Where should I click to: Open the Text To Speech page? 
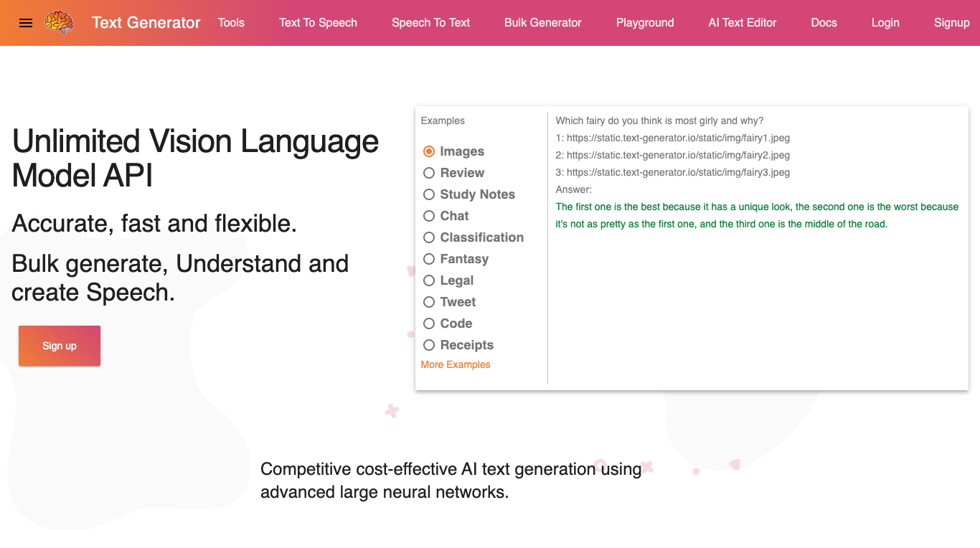[318, 22]
